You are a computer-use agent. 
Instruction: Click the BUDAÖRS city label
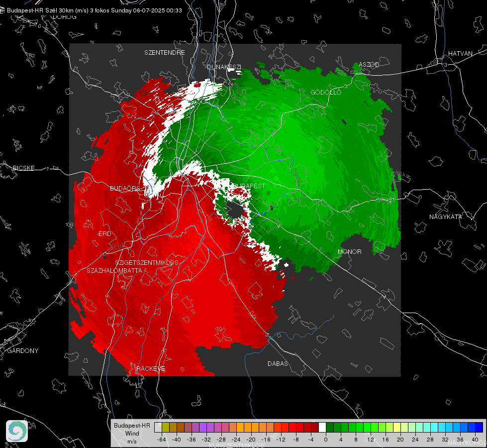pos(125,189)
